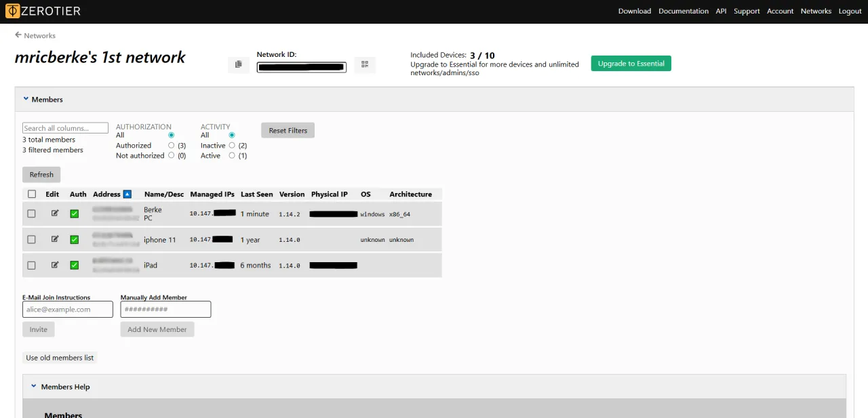Go back via the Networks breadcrumb link
The height and width of the screenshot is (418, 868).
pos(39,35)
